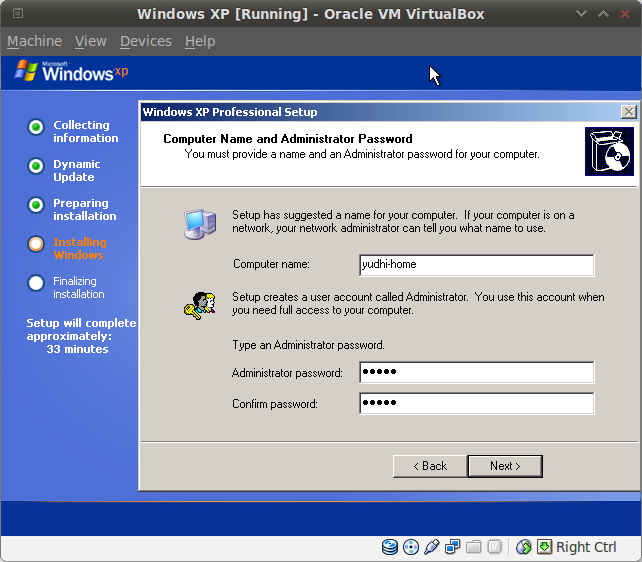Click the Right Ctrl host key label
This screenshot has height=562, width=642.
click(x=586, y=547)
